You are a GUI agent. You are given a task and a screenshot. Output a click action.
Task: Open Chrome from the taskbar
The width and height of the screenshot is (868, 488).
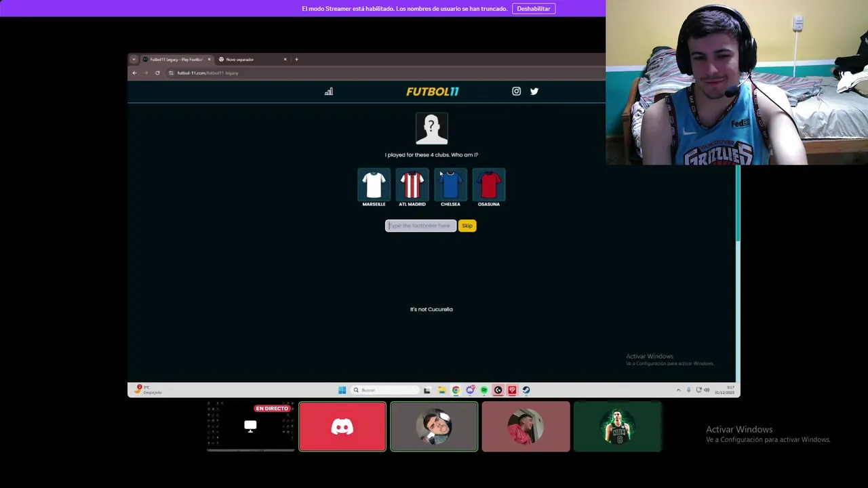pos(456,390)
